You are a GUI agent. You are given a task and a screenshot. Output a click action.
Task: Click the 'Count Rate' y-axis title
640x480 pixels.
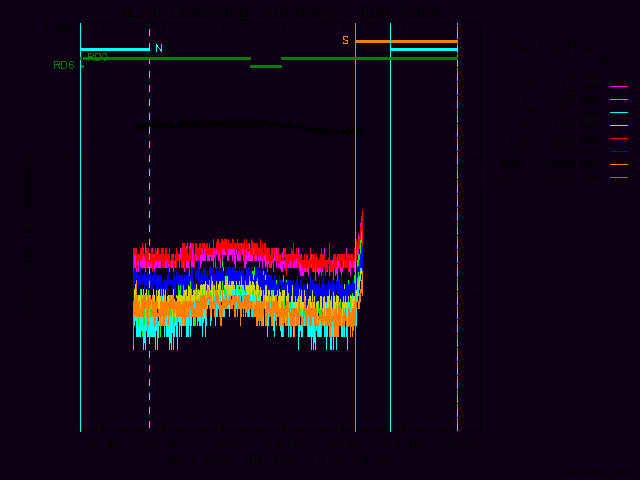(x=27, y=229)
